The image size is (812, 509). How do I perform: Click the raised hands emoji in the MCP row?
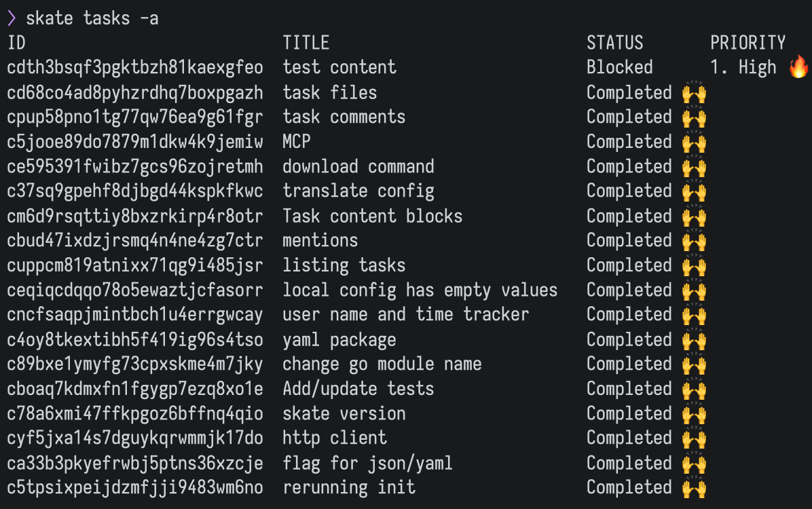(694, 142)
